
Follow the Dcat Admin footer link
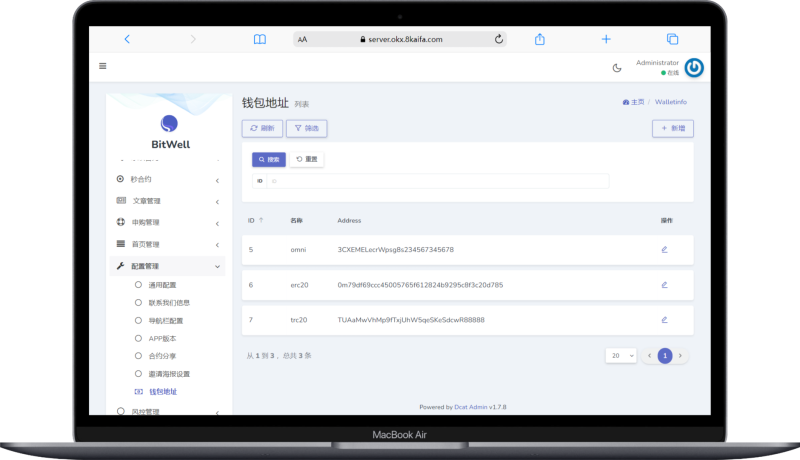point(471,407)
